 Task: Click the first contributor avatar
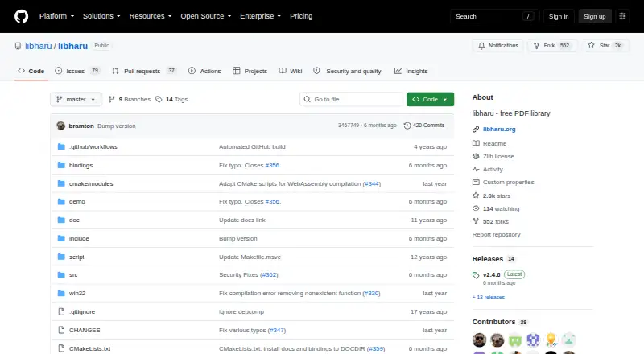click(479, 340)
